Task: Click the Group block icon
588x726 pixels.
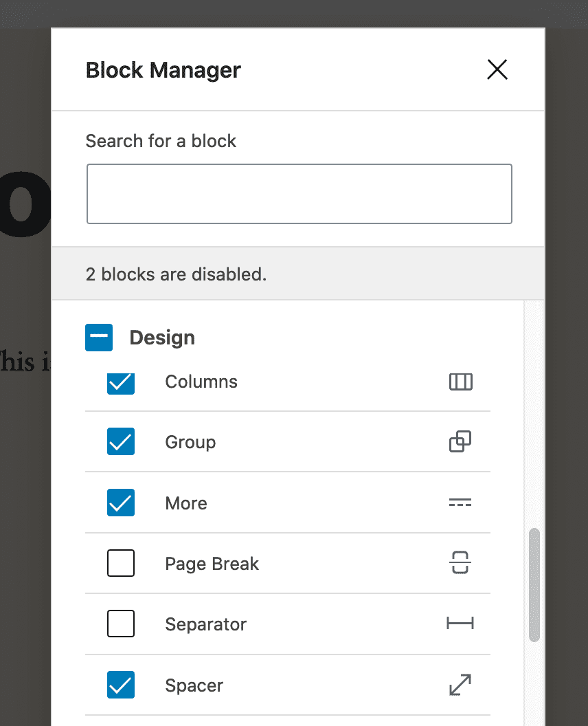Action: [460, 441]
